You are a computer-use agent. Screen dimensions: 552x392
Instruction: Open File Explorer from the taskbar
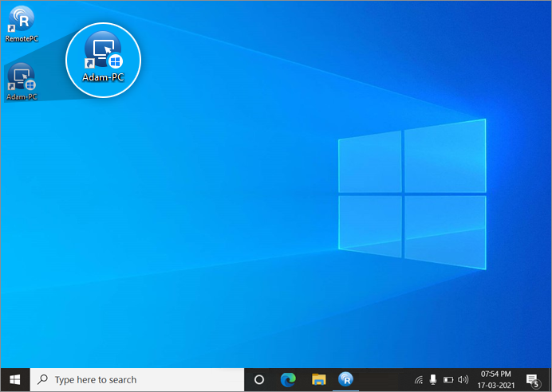point(318,380)
